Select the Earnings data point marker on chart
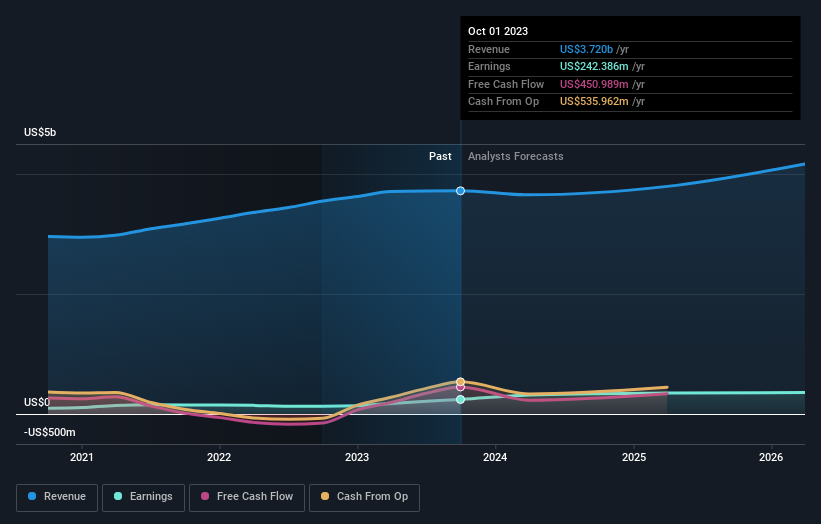The width and height of the screenshot is (821, 524). pyautogui.click(x=460, y=399)
